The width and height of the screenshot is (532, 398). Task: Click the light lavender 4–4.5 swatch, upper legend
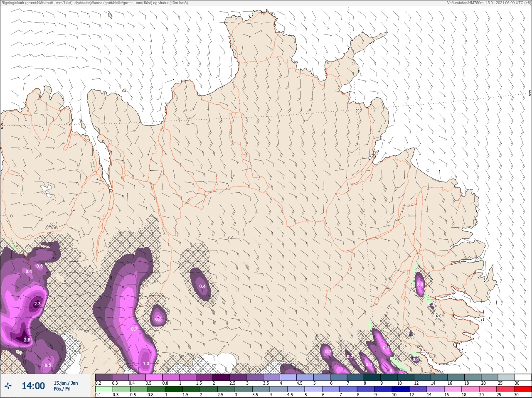click(288, 378)
